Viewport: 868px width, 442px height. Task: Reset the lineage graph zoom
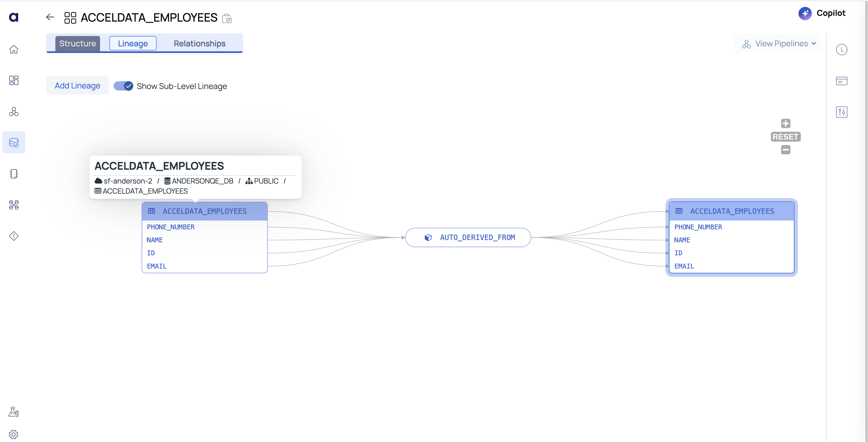[x=786, y=137]
